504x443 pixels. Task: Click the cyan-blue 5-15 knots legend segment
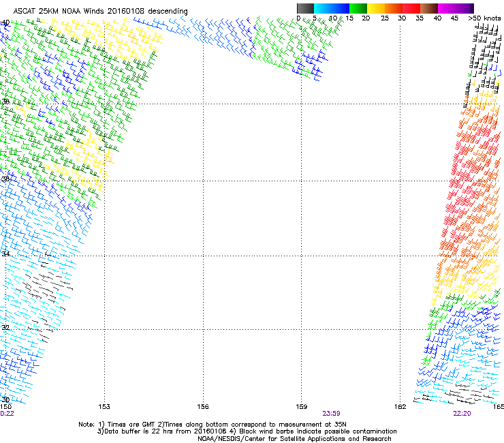coord(332,8)
